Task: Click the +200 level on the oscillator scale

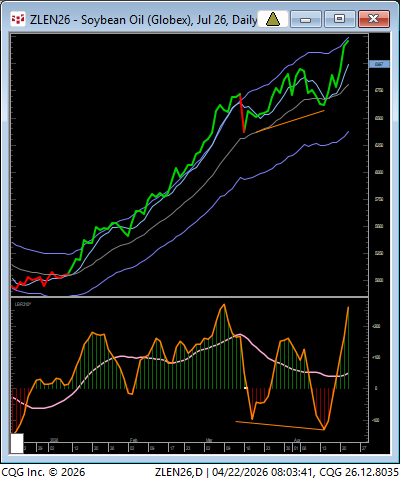Action: tap(376, 326)
